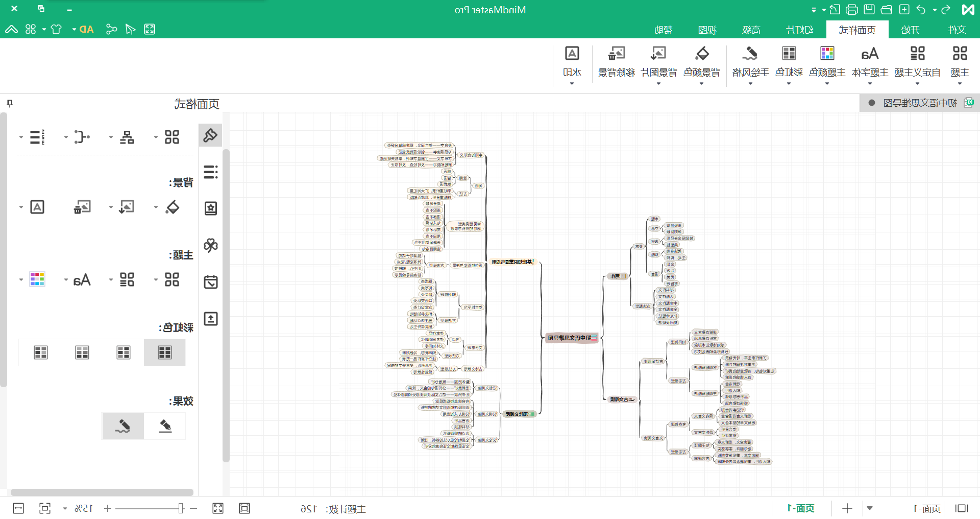This screenshot has height=519, width=980.
Task: Click the shirt skin icon
Action: pos(56,29)
